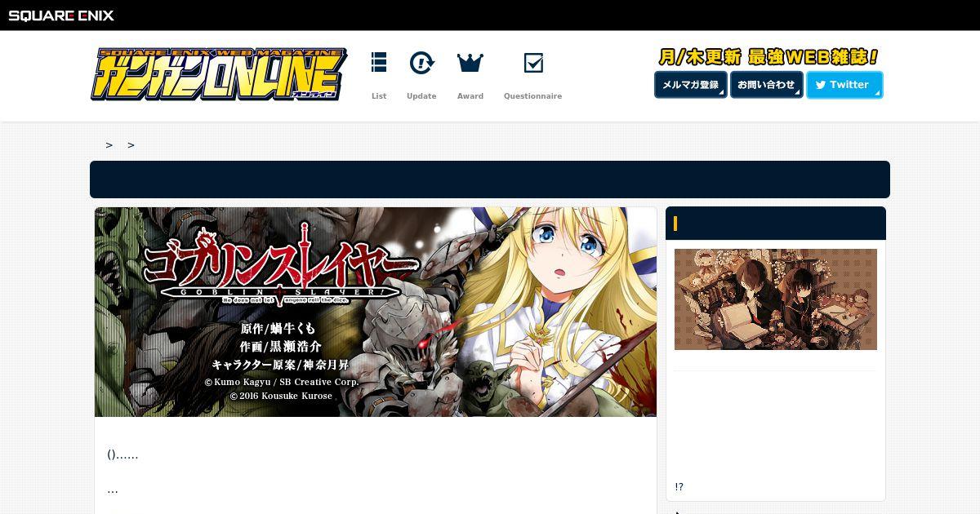980x514 pixels.
Task: Open the Questionnaire checkbox icon
Action: 533,63
